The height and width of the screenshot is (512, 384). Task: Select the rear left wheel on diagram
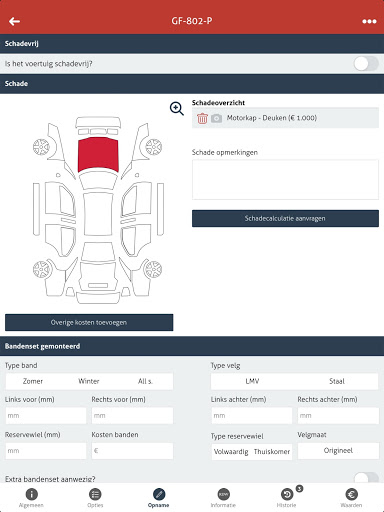point(41,269)
